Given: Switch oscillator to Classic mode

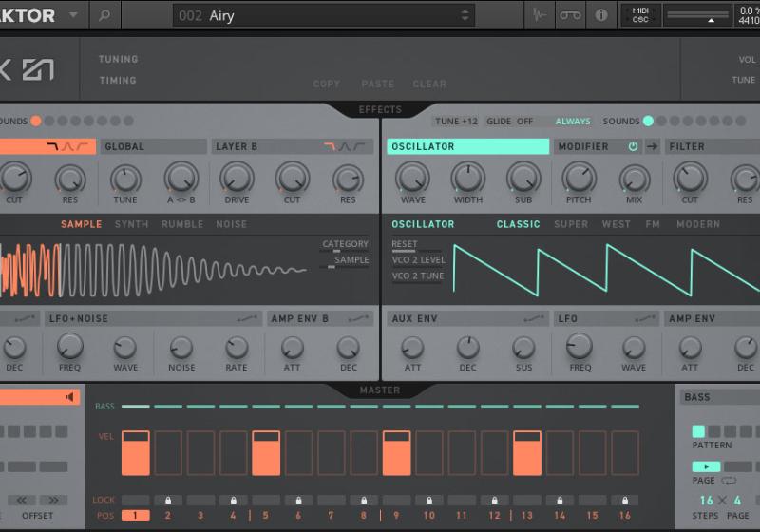Looking at the screenshot, I should coord(518,224).
